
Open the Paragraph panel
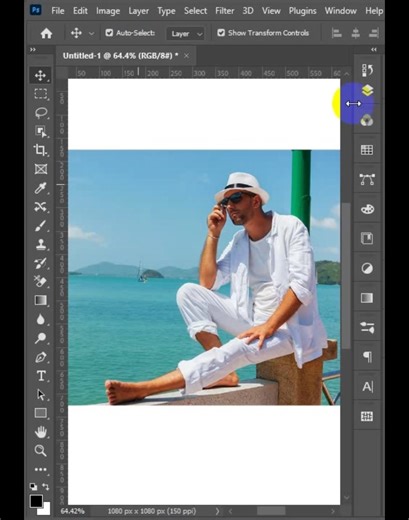367,357
